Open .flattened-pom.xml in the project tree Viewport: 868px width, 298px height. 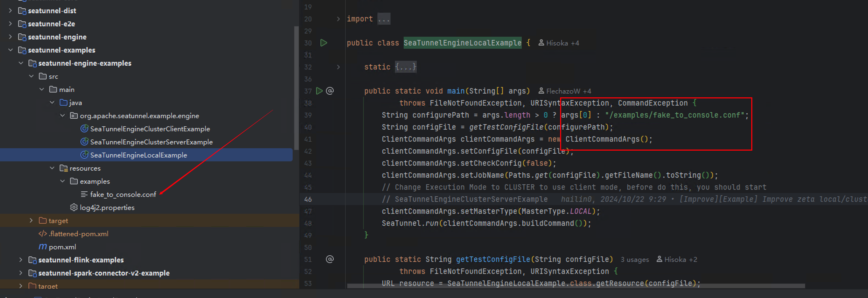coord(78,234)
